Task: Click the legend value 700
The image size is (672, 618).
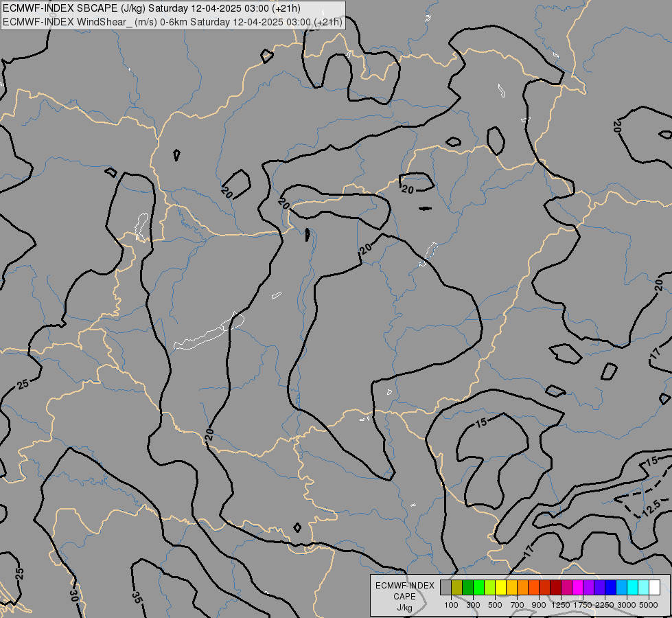Action: coord(517,605)
